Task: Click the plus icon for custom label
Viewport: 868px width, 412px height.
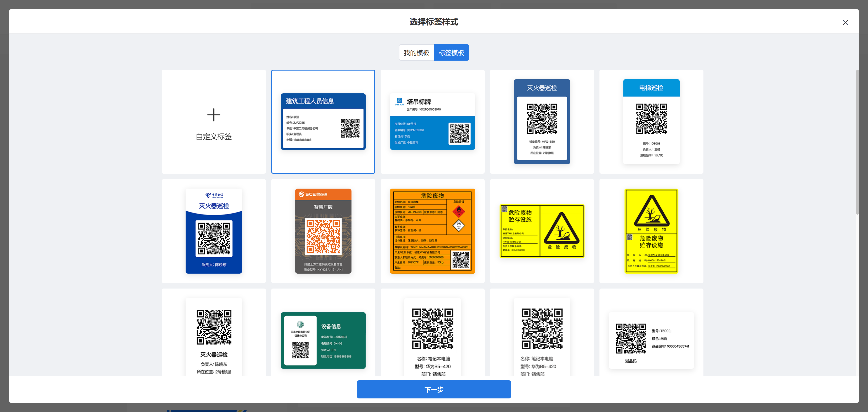Action: click(214, 115)
